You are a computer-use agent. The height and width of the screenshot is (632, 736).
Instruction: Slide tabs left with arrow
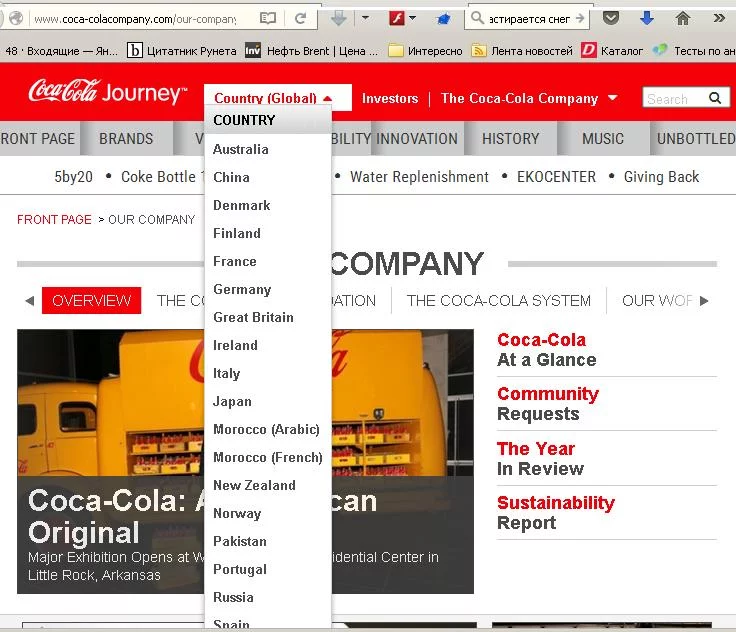pyautogui.click(x=30, y=301)
